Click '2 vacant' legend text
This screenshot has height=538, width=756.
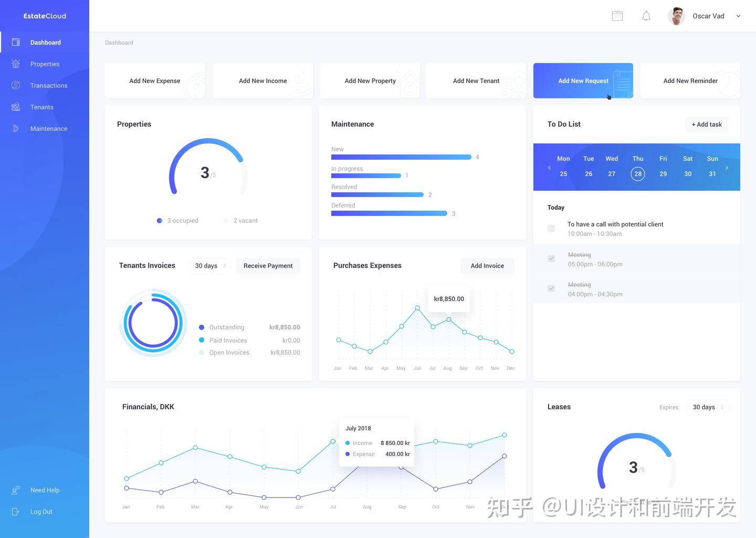(x=246, y=221)
